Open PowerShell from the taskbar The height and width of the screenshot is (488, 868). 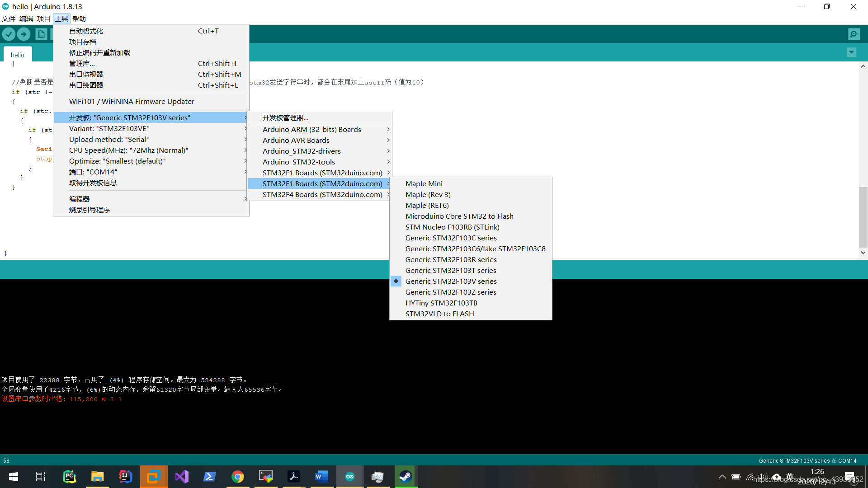210,476
